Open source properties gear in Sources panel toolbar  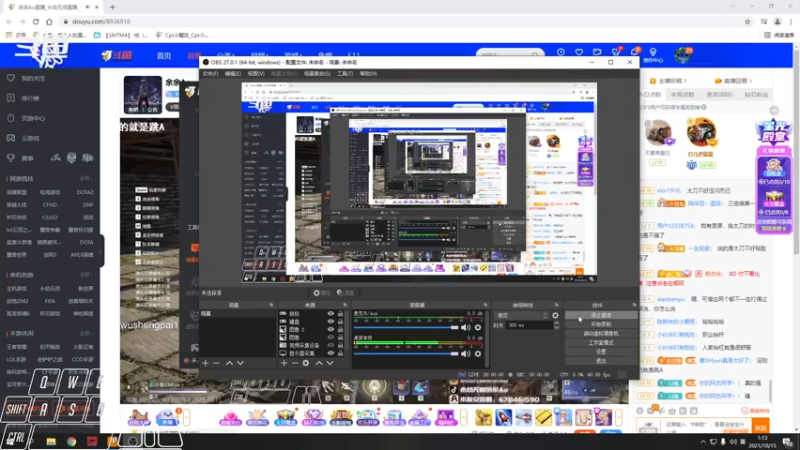tap(306, 363)
